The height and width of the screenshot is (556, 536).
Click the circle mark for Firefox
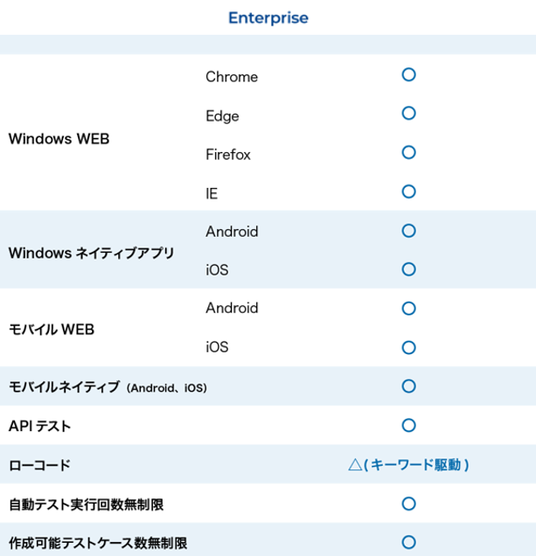(409, 152)
